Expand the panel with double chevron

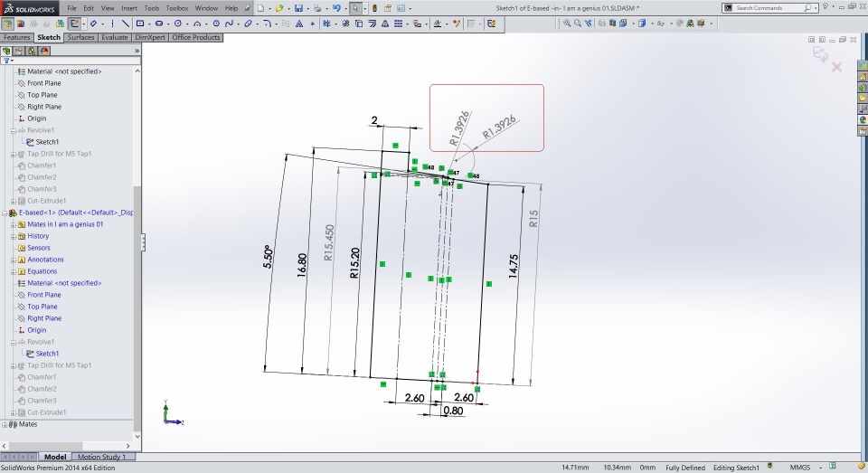click(x=137, y=51)
